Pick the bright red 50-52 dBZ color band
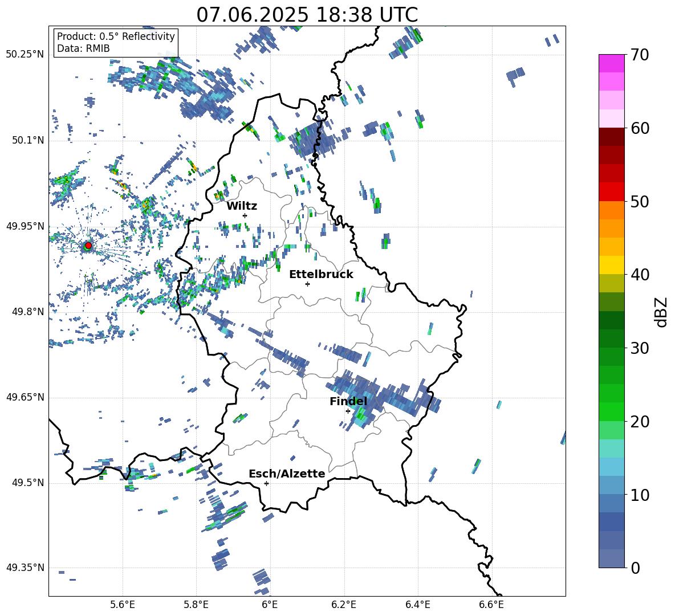Viewport: 675px width, 616px height. pyautogui.click(x=611, y=192)
